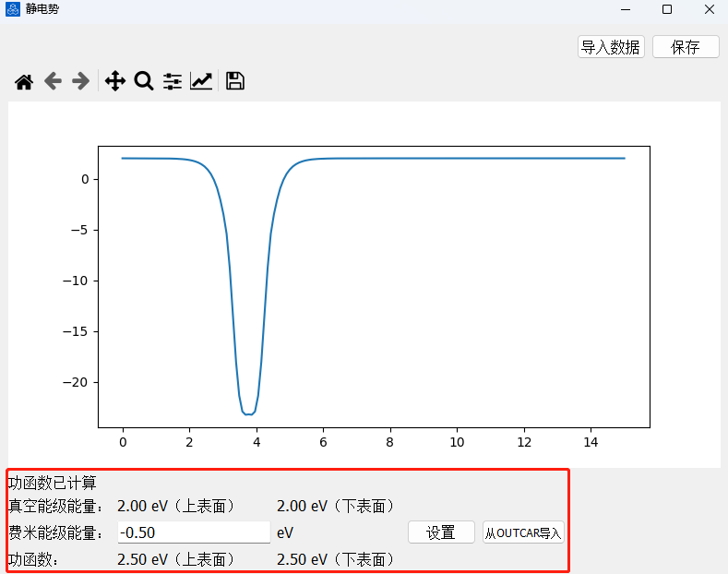Click the 设置 button
The width and height of the screenshot is (728, 574).
pos(441,532)
